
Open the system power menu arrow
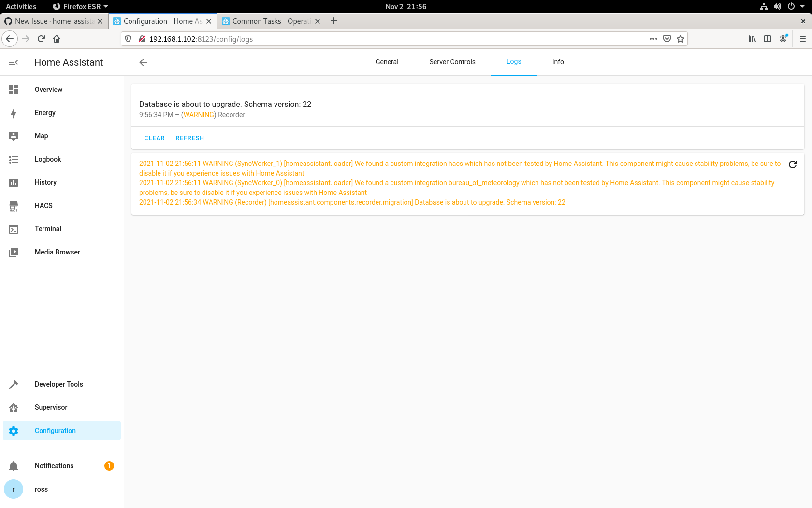[x=802, y=6]
